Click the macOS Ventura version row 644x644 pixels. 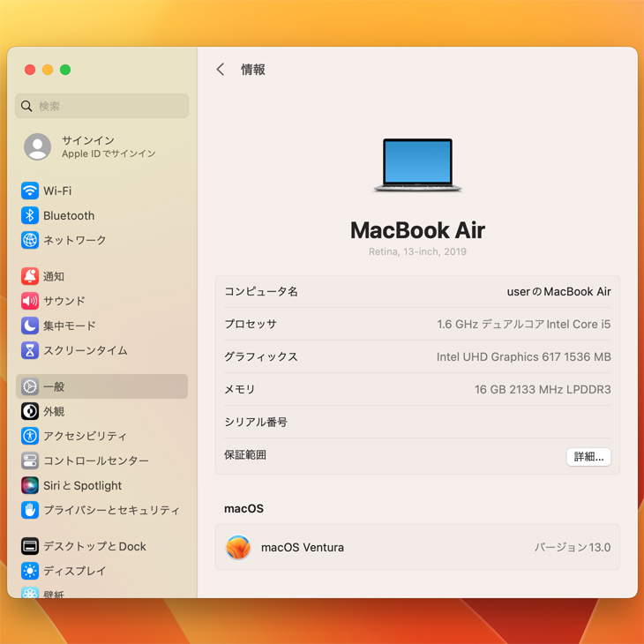point(417,547)
